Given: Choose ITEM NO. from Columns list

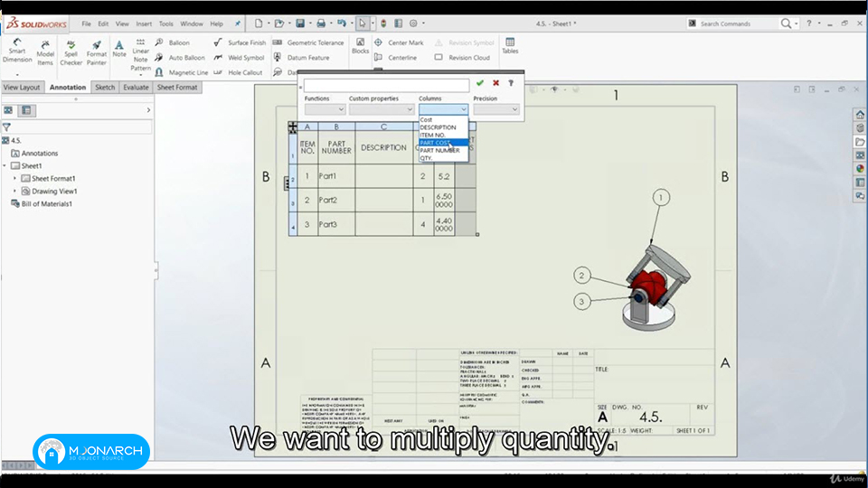Looking at the screenshot, I should pos(443,135).
